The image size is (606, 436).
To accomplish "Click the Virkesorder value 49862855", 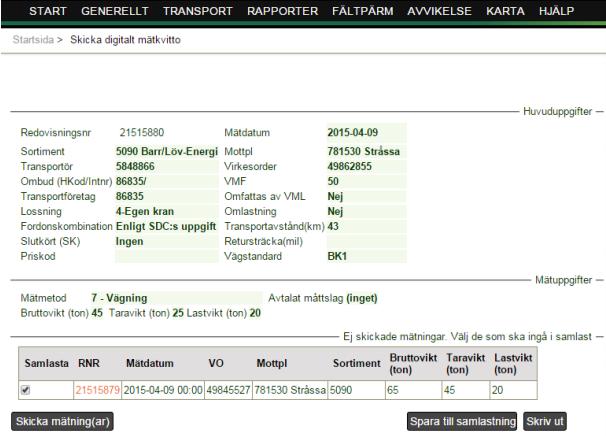I will [x=366, y=166].
